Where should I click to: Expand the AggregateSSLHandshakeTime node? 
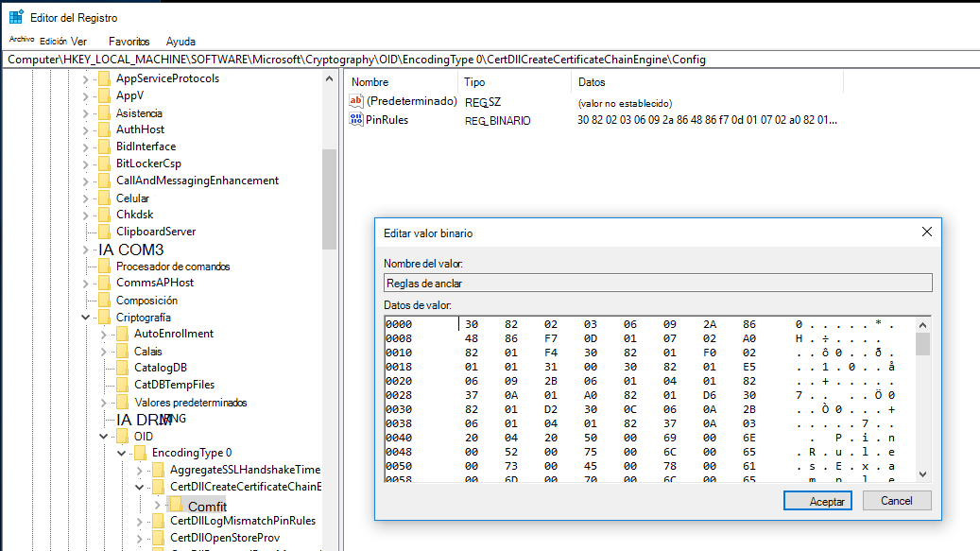139,471
